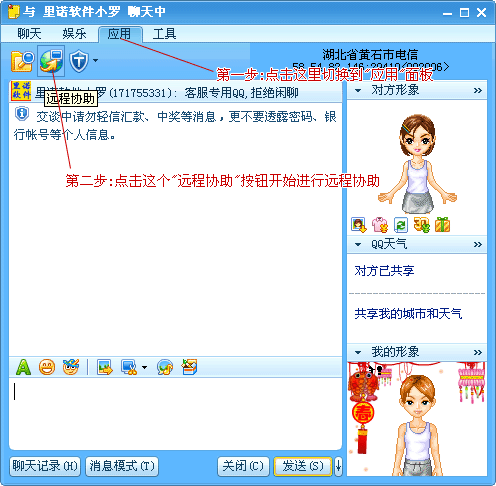Maximize the chat window

pyautogui.click(x=464, y=13)
